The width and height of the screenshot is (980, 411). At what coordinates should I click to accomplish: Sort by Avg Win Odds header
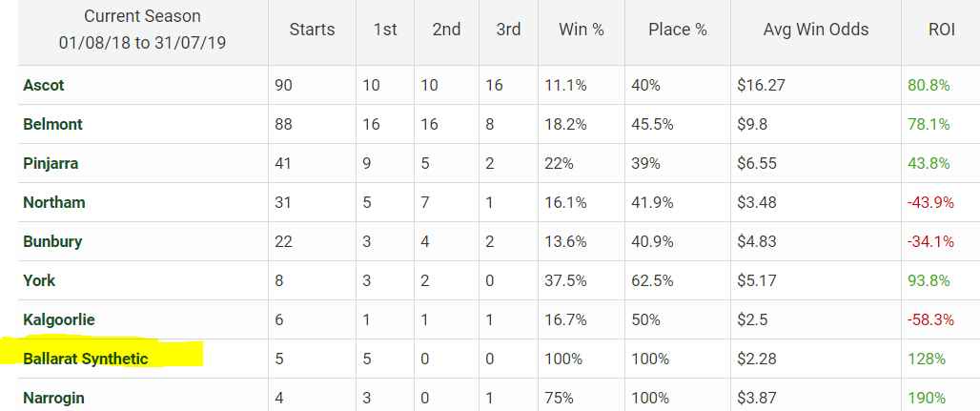pos(816,30)
